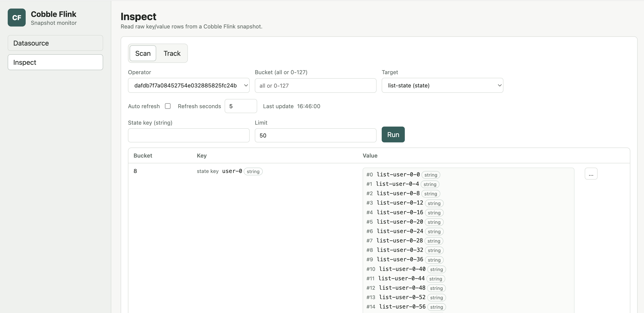Click list value list-user-0-8
This screenshot has width=644, height=313.
point(398,194)
